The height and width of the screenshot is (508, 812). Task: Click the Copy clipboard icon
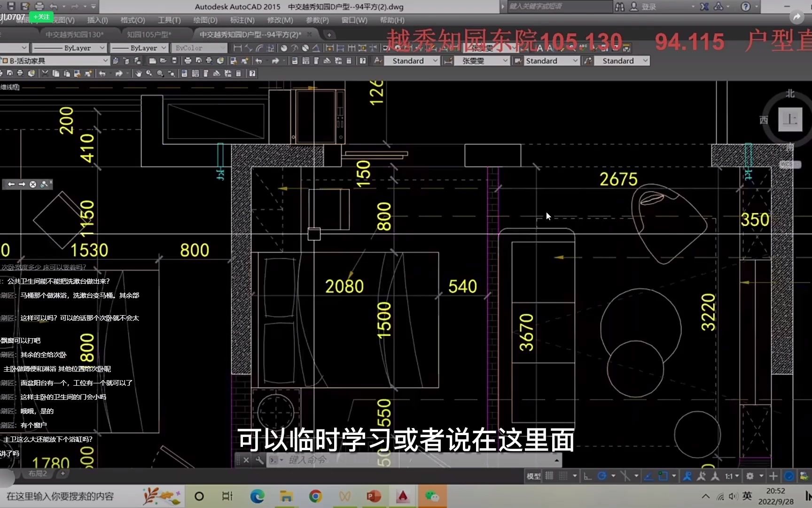56,73
